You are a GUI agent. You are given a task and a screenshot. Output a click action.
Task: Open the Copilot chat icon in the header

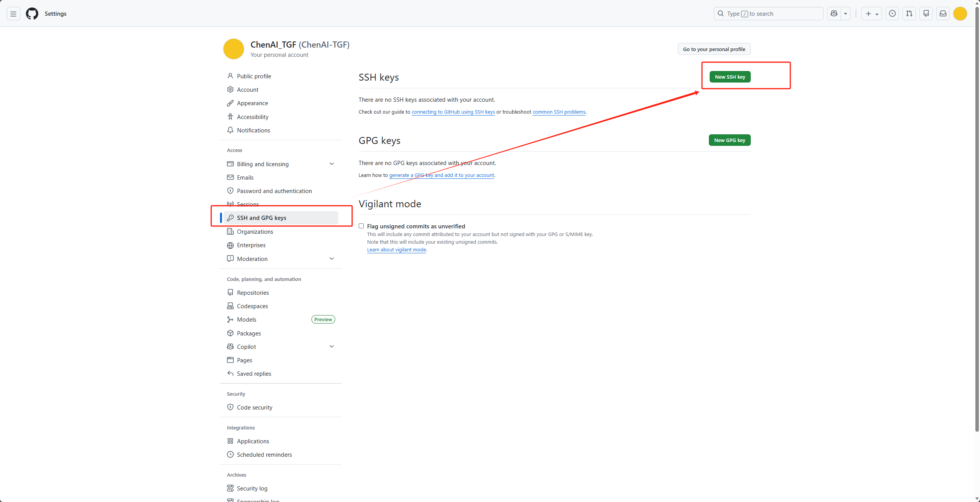(834, 14)
